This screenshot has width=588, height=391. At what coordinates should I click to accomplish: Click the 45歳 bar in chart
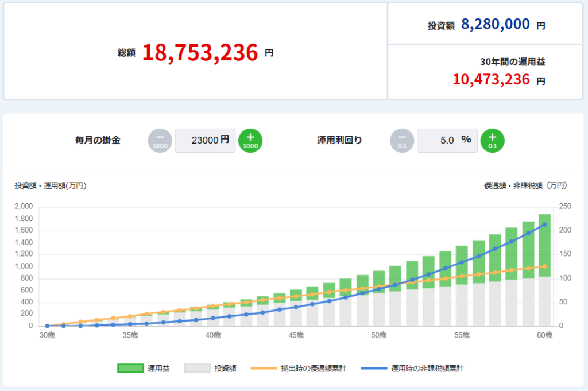click(x=296, y=308)
